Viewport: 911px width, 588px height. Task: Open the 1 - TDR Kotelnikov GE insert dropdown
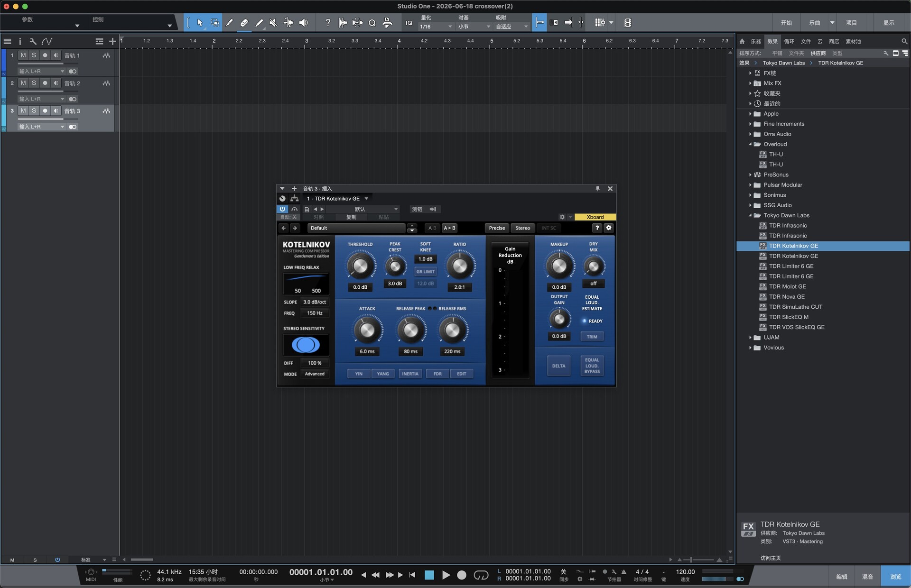click(x=337, y=199)
